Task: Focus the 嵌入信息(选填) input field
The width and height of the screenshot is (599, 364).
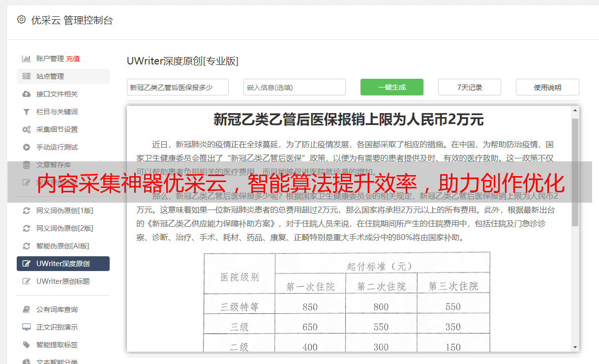Action: 294,87
